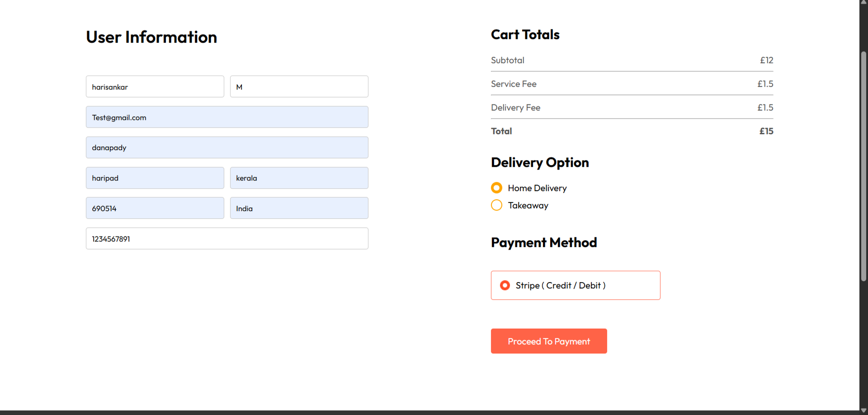Click the Proceed To Payment button

tap(549, 341)
